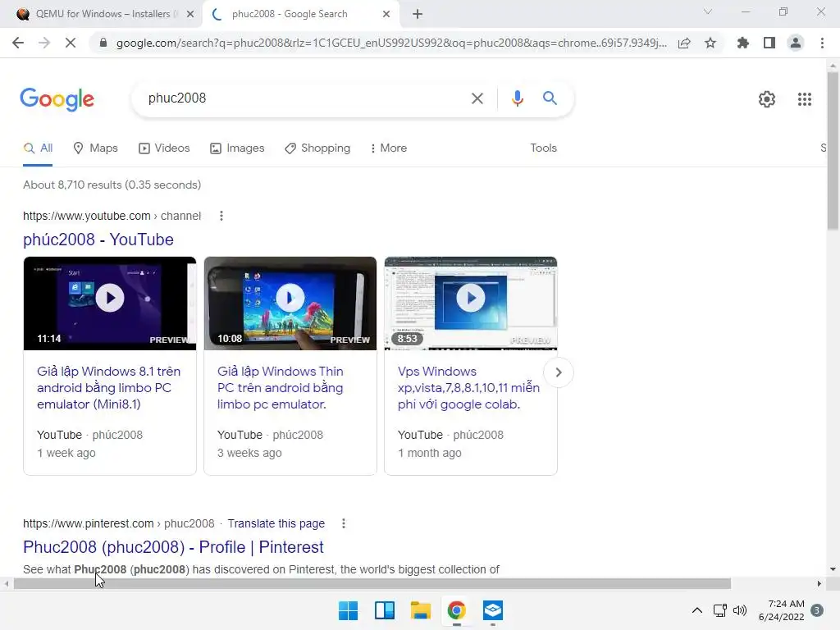The image size is (840, 630).
Task: Open volume control in system tray
Action: click(x=740, y=610)
